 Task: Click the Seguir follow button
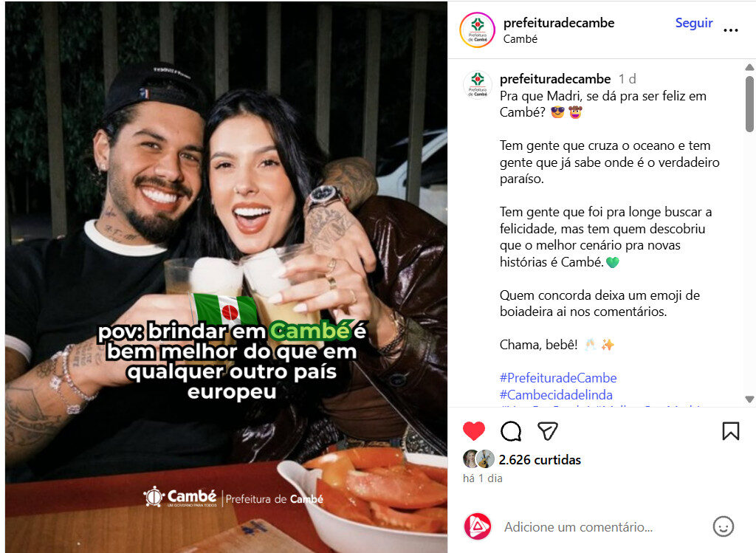click(x=694, y=23)
